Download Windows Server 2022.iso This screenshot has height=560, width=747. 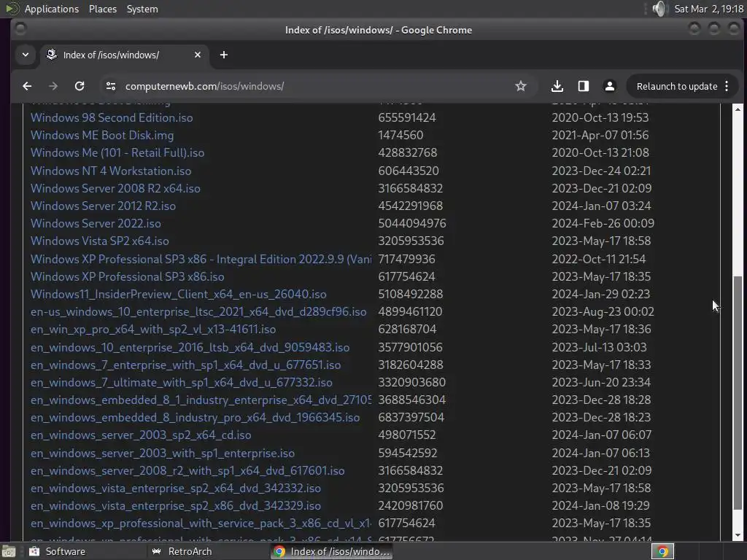[x=96, y=223]
